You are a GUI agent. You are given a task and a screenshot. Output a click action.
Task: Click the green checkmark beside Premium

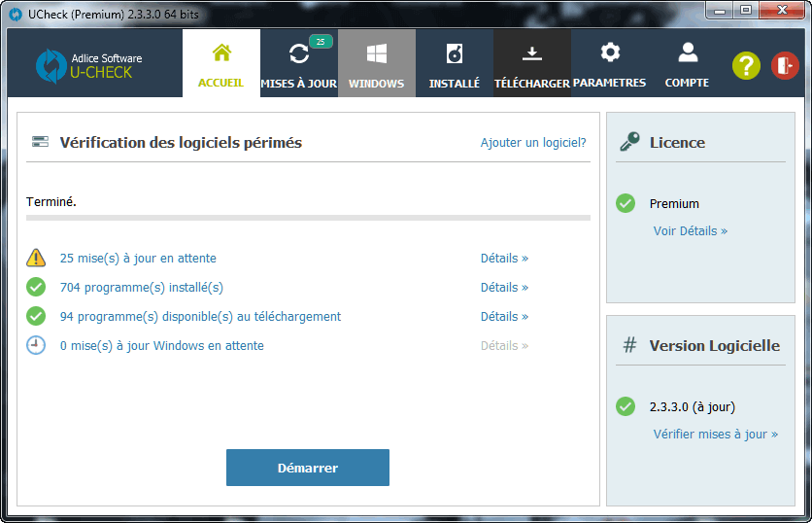[626, 203]
